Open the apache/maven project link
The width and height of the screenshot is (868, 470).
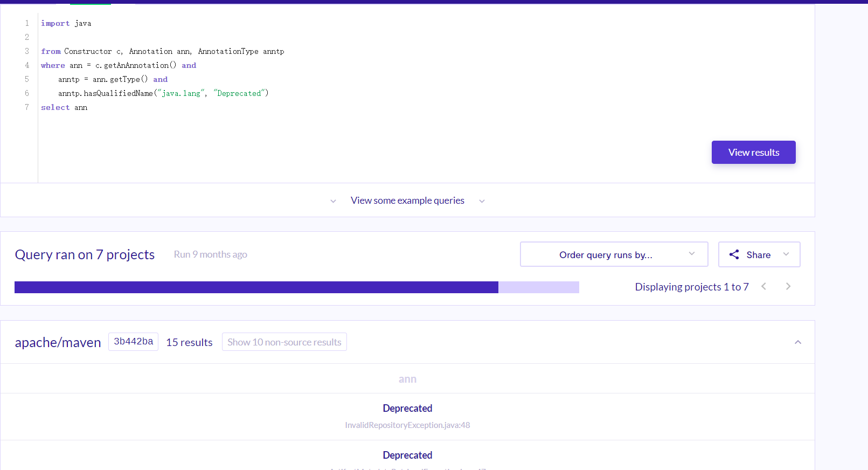tap(58, 342)
